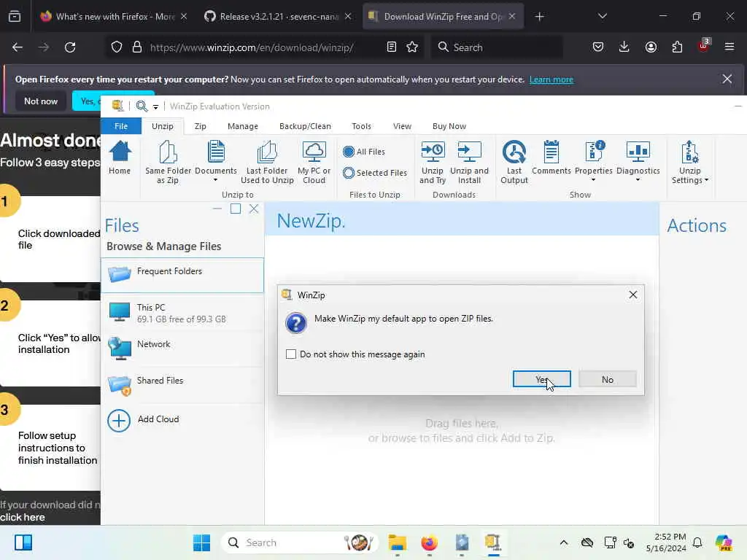Open the File tab in WinZip
747x560 pixels.
121,126
